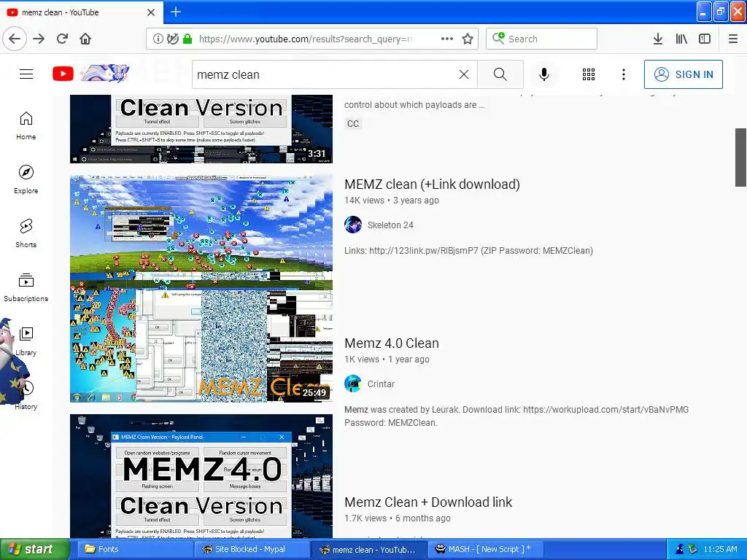Click the 123link.pw description text
The height and width of the screenshot is (560, 747).
(469, 251)
